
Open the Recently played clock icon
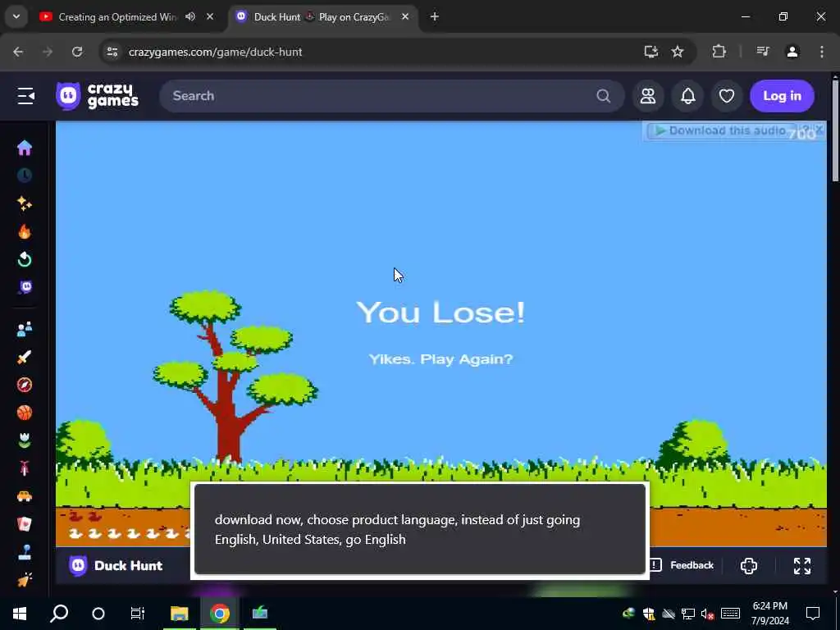click(x=24, y=176)
